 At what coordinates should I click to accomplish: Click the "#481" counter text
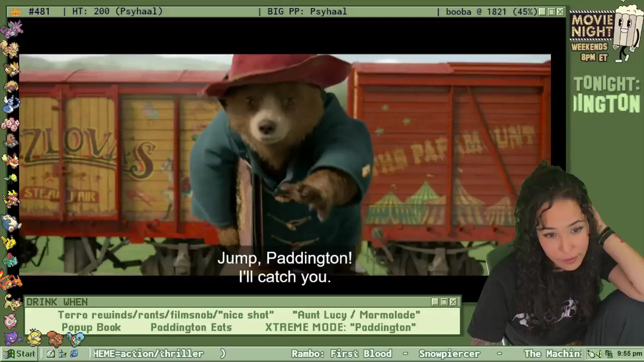(x=39, y=12)
